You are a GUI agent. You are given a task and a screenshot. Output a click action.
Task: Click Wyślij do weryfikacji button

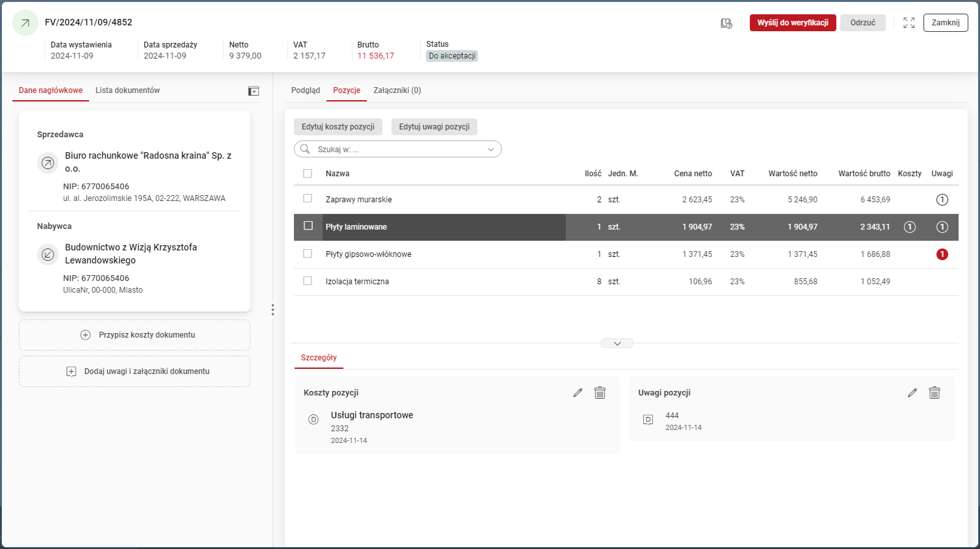793,23
